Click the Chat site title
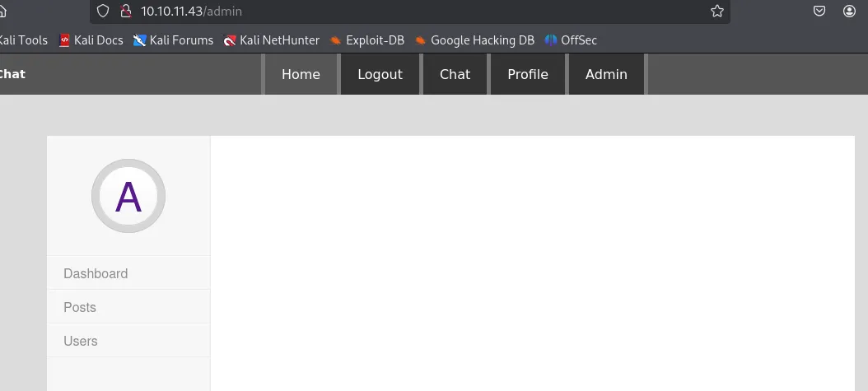 [x=12, y=74]
